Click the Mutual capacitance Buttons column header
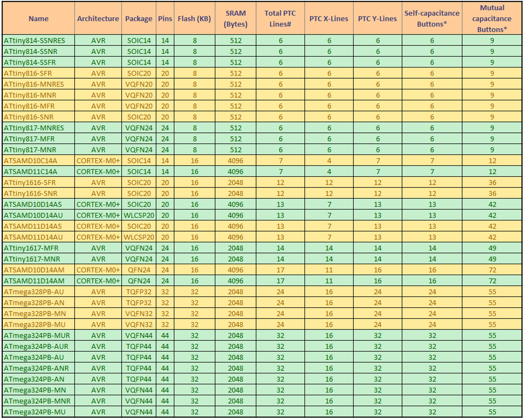Viewport: 525px width, 420px height. tap(492, 18)
